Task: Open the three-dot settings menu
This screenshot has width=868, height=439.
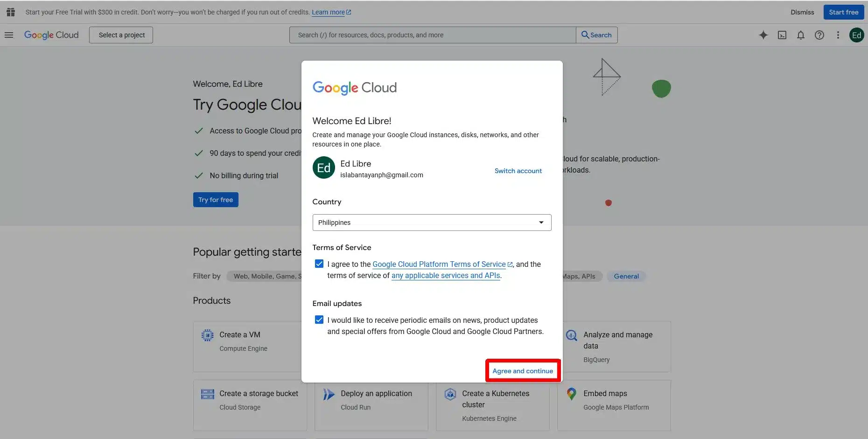Action: 838,35
